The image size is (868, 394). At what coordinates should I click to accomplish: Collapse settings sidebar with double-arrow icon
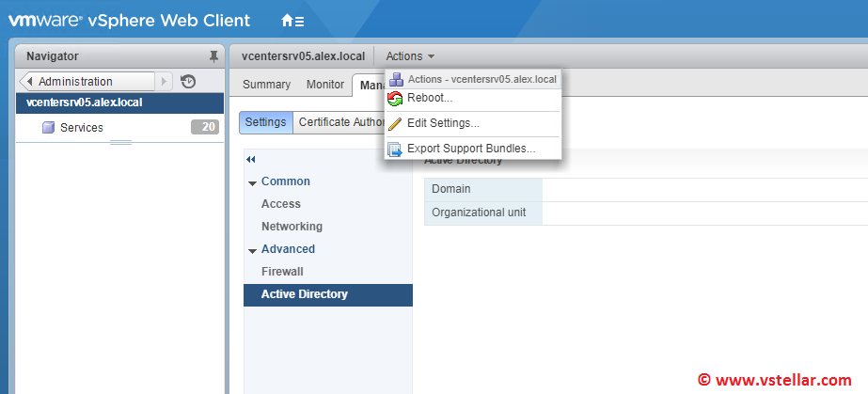click(251, 160)
